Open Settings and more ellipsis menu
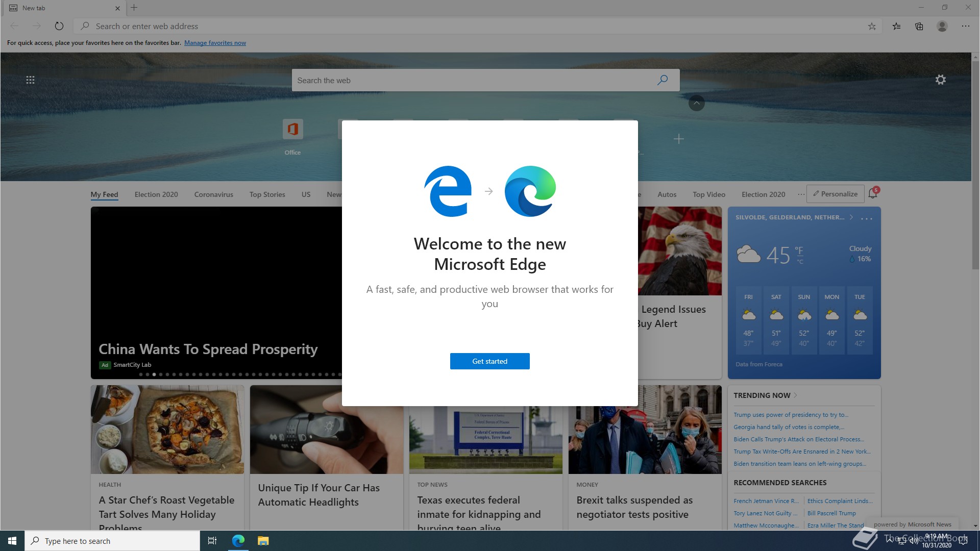The width and height of the screenshot is (980, 551). pos(966,26)
